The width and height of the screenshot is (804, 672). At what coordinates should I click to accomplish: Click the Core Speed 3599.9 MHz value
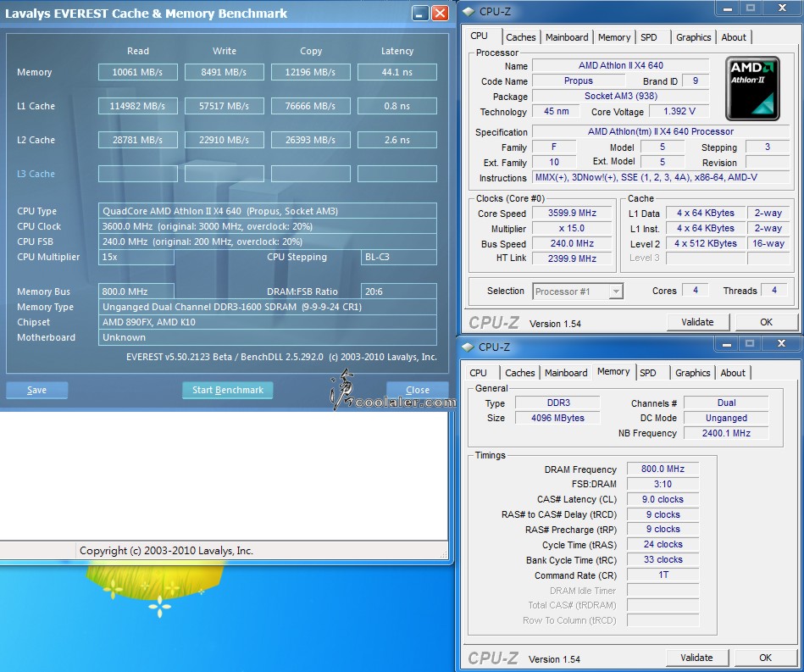coord(572,213)
